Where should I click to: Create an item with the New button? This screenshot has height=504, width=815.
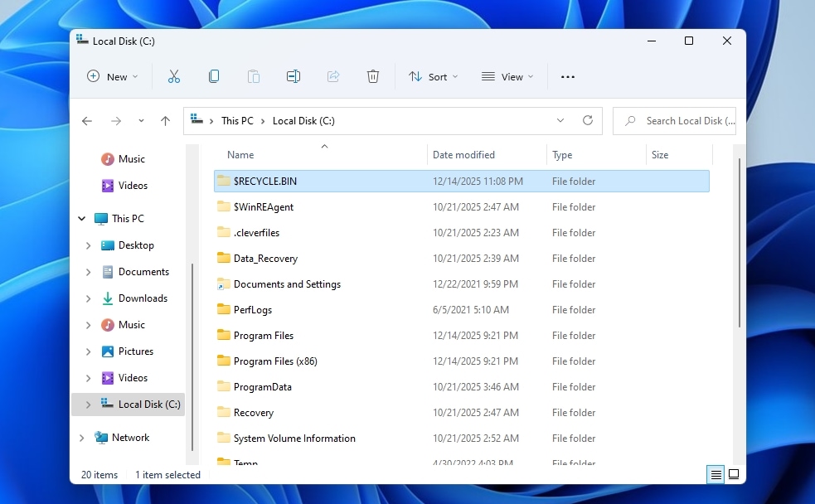click(x=111, y=75)
